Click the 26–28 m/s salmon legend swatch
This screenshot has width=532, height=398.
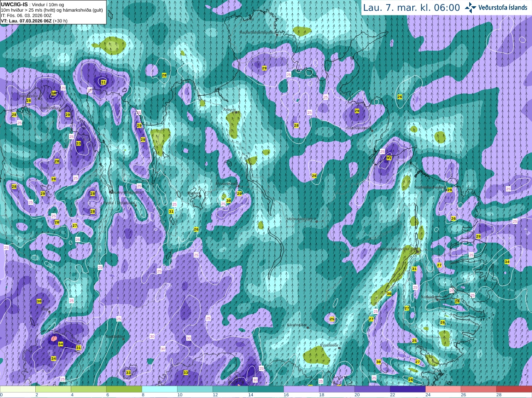(479, 389)
